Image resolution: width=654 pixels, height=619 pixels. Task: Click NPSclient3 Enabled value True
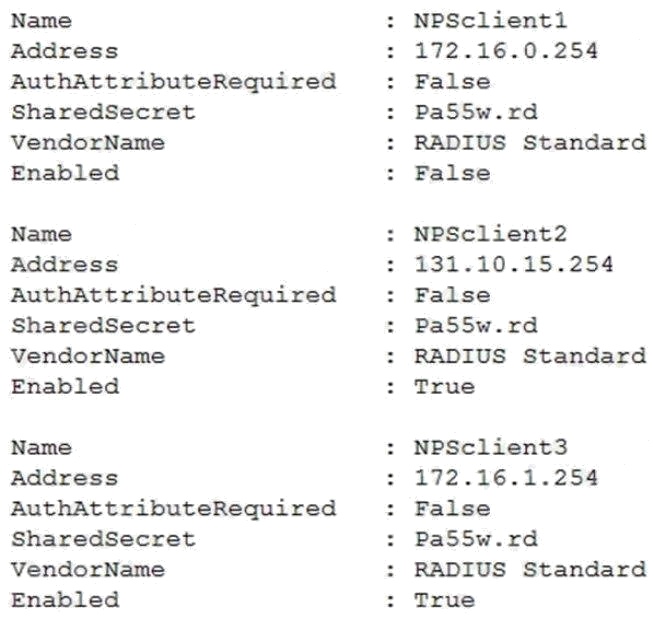pos(445,601)
